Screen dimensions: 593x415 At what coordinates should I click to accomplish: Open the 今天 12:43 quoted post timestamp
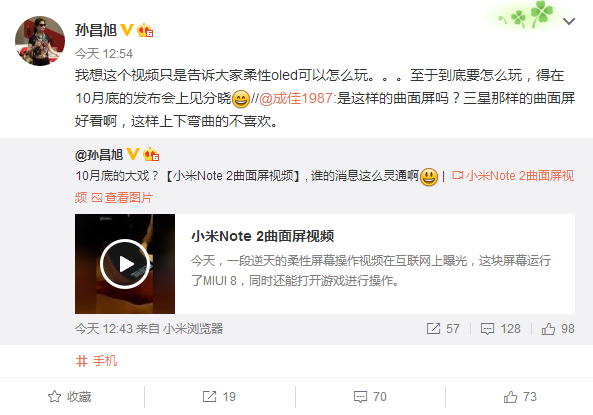tap(104, 328)
